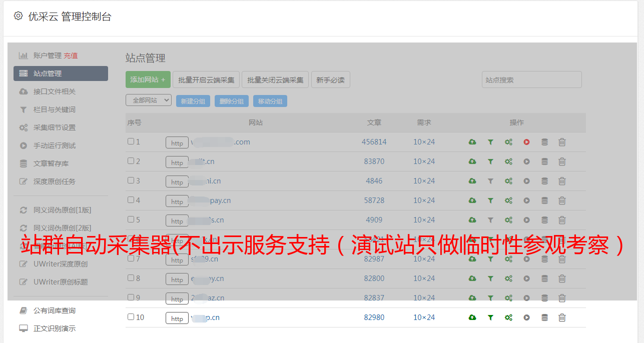Click play icon in row 10

point(526,317)
